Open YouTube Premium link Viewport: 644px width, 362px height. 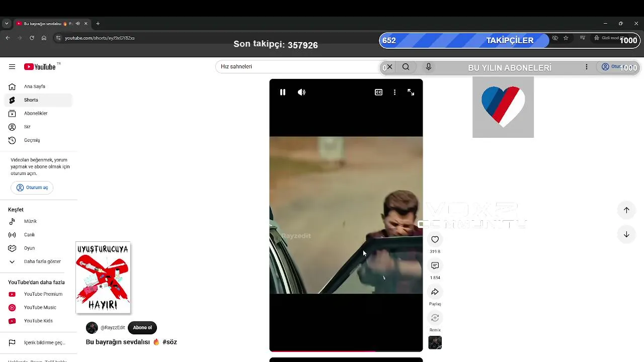click(38, 294)
